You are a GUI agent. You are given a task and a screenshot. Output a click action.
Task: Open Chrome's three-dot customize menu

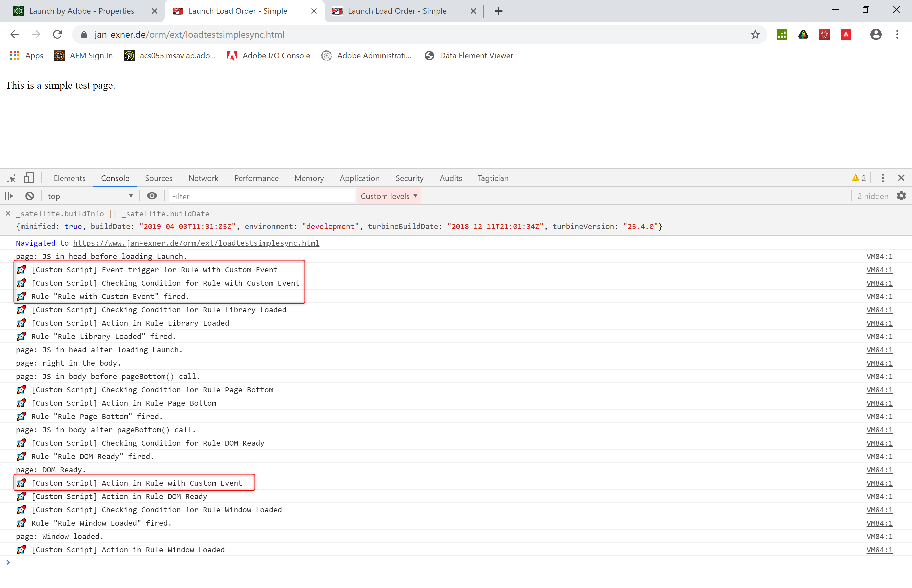[x=897, y=34]
